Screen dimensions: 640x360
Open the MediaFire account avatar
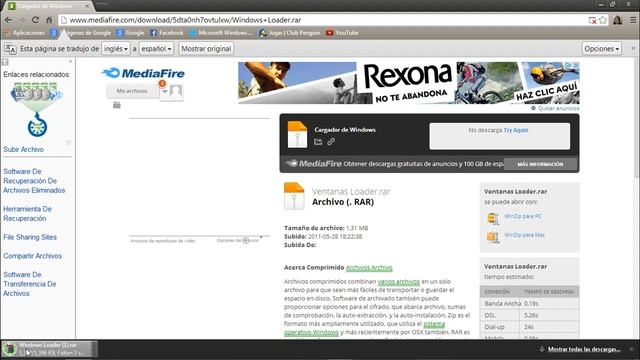click(x=176, y=91)
